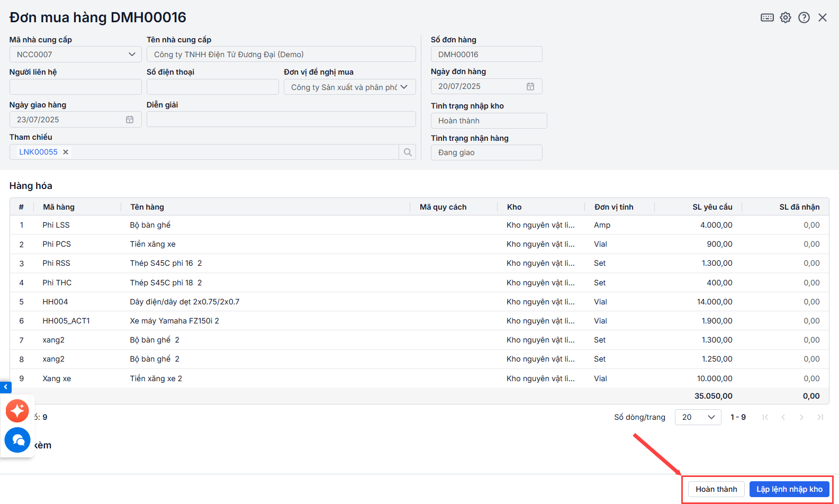Click the Diễn giải input field
The width and height of the screenshot is (839, 504).
[281, 120]
